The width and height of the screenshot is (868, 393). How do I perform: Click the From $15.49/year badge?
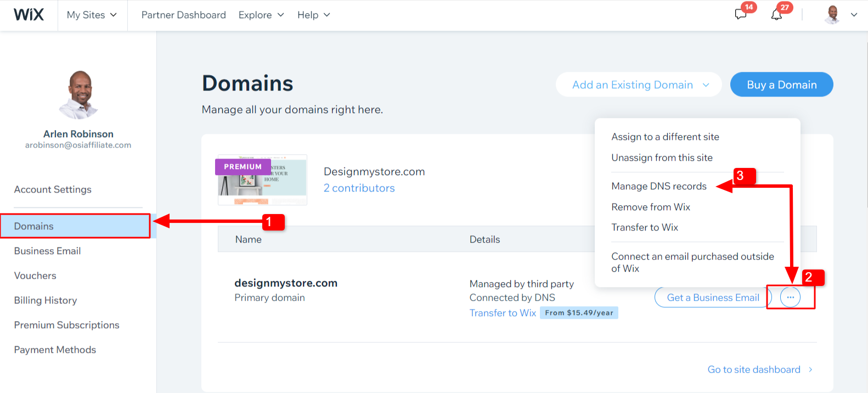[579, 313]
